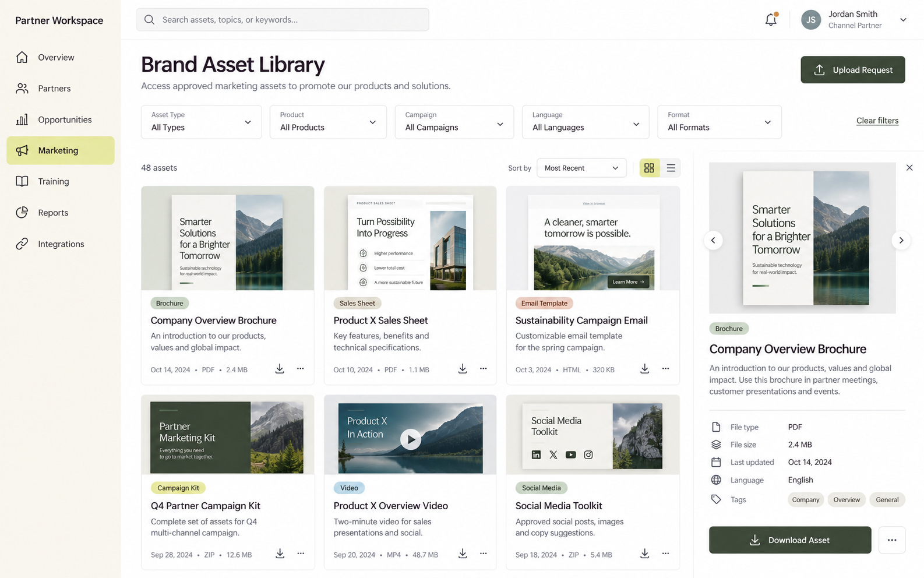This screenshot has width=924, height=578.
Task: Switch to list view
Action: [x=671, y=168]
